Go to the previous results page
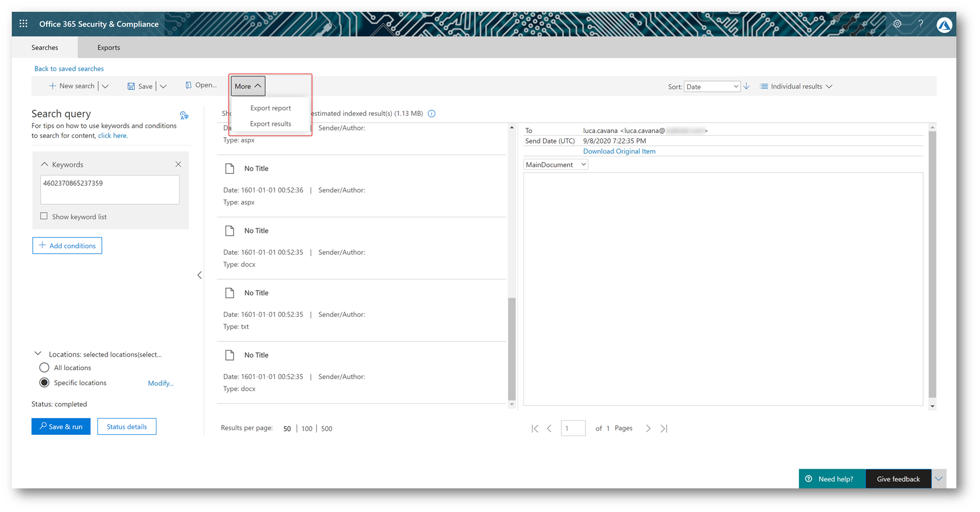The image size is (980, 512). click(x=549, y=429)
